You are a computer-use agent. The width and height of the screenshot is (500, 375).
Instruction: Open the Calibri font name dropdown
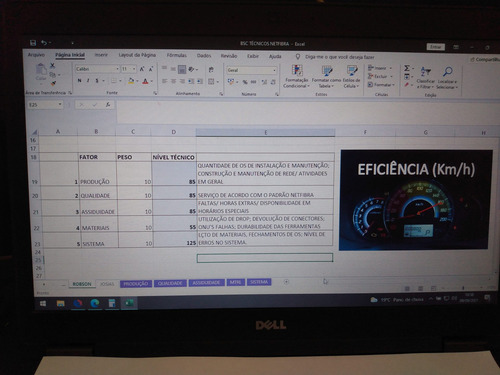[x=117, y=69]
